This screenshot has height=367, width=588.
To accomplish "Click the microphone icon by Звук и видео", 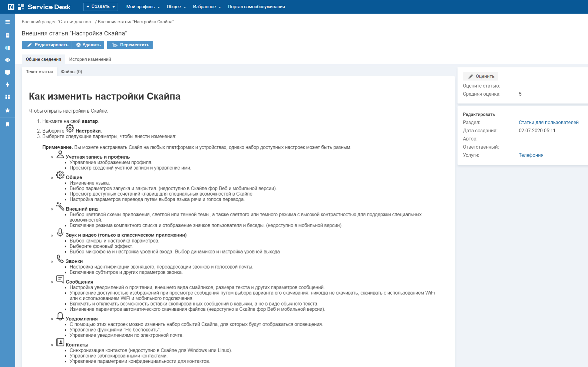I will [60, 233].
